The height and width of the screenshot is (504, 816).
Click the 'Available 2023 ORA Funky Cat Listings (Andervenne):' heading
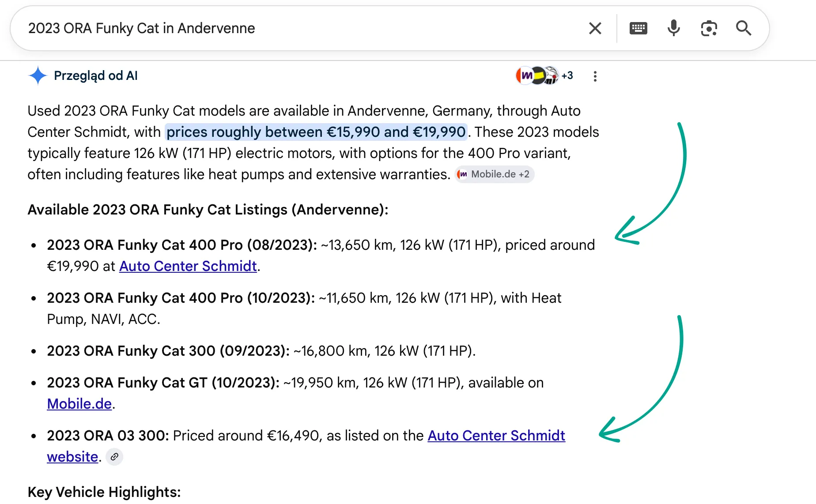pos(208,210)
